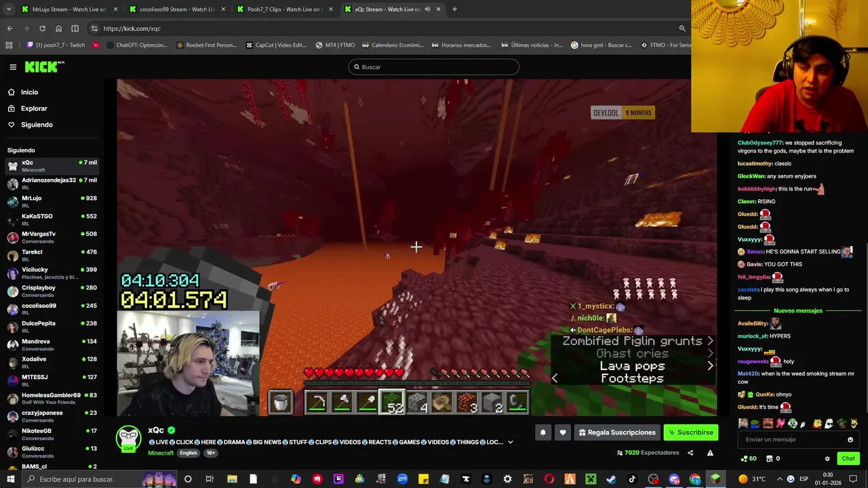This screenshot has height=488, width=868.
Task: Click the Suscribirse button
Action: pos(690,432)
